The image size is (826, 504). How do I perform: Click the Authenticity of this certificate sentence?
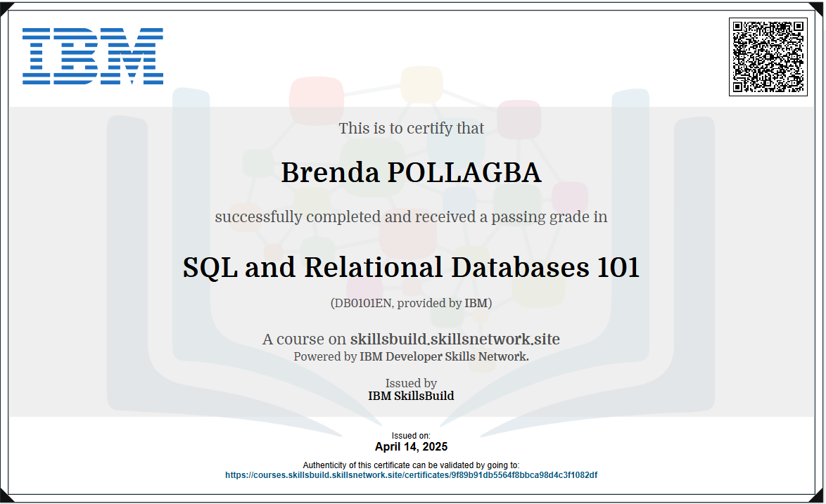pos(411,465)
